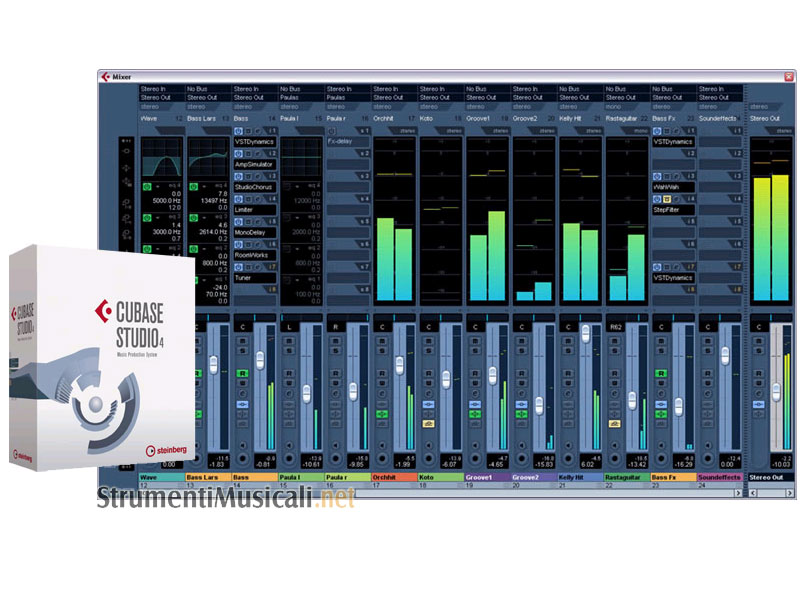Click the record enable button on Bass Fx
800x600 pixels.
pos(660,371)
